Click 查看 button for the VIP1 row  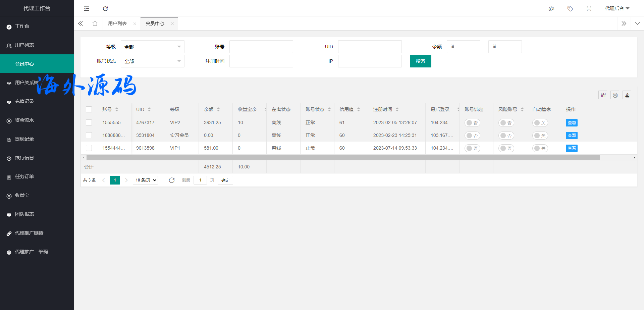pos(572,148)
